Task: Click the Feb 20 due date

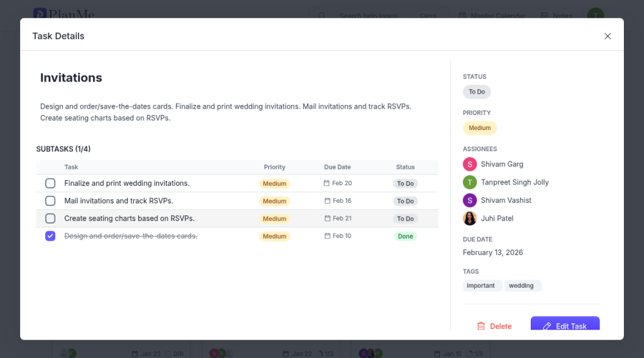Action: click(x=341, y=183)
